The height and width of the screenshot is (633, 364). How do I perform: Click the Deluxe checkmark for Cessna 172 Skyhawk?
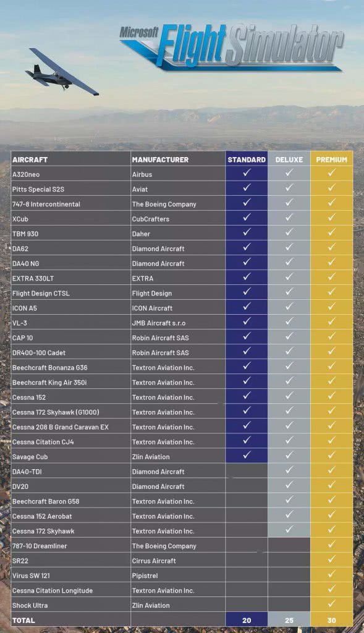tap(289, 530)
